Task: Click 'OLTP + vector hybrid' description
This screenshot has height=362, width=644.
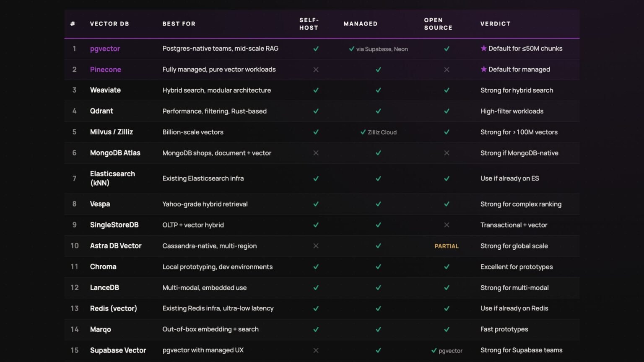Action: [193, 225]
